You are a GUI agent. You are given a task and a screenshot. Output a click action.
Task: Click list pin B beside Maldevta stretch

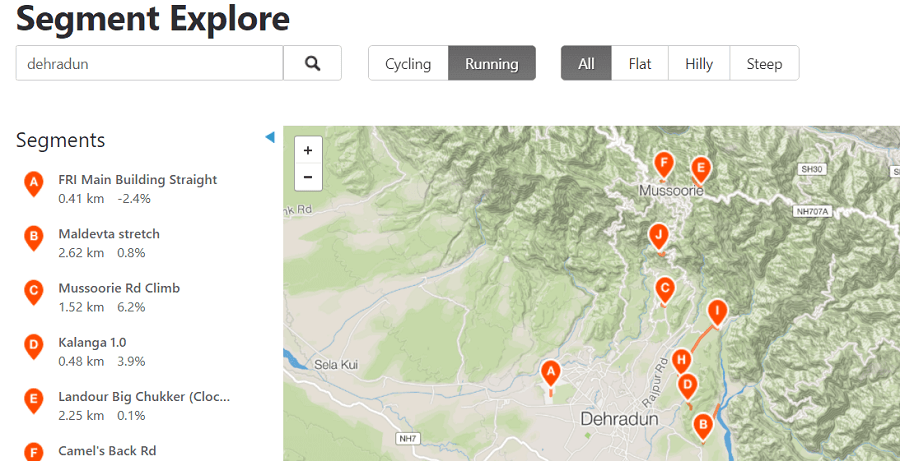pos(34,238)
